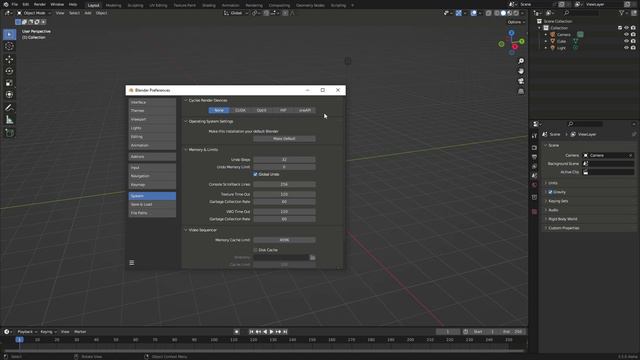640x360 pixels.
Task: Open the Output properties tab icon
Action: point(534,157)
